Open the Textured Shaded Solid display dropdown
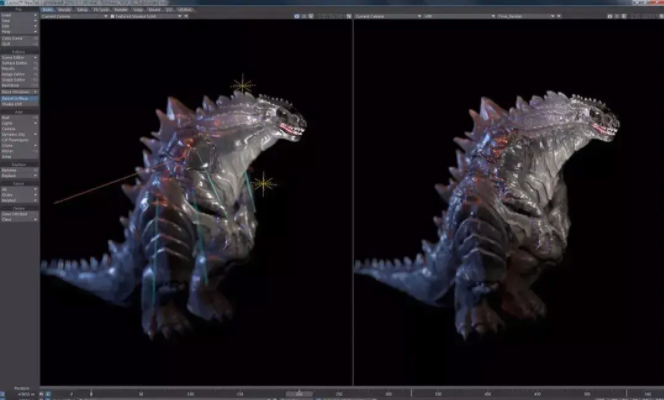664x400 pixels. click(147, 16)
